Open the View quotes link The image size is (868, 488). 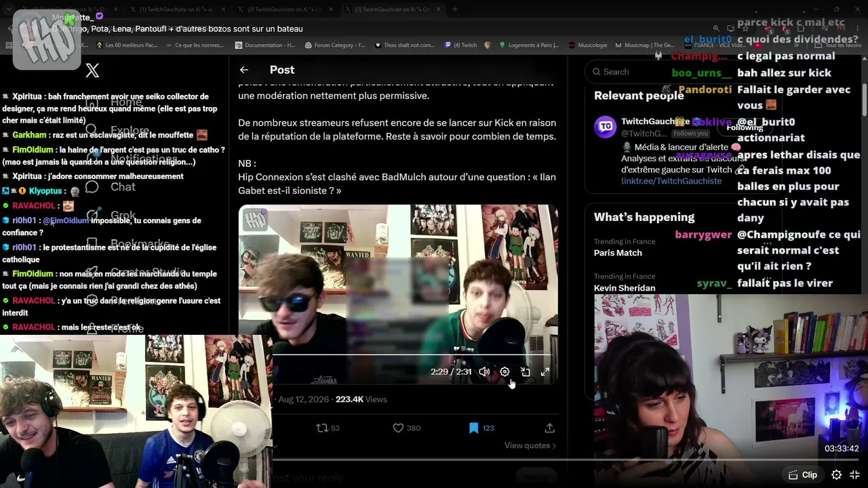[x=530, y=445]
